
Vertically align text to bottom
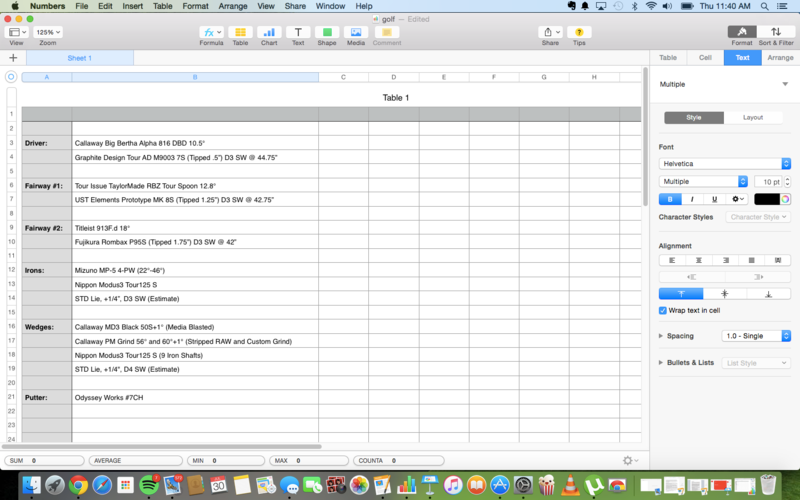768,294
